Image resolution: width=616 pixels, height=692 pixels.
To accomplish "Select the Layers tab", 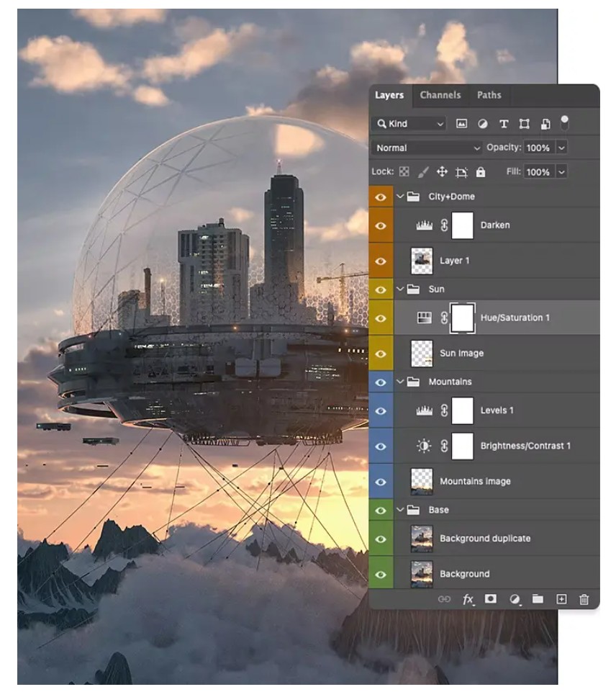I will tap(389, 95).
